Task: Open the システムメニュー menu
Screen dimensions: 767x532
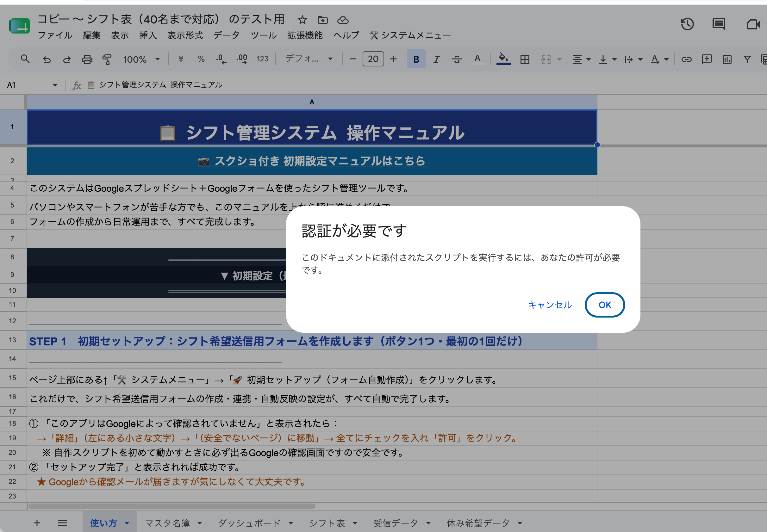Action: (410, 35)
